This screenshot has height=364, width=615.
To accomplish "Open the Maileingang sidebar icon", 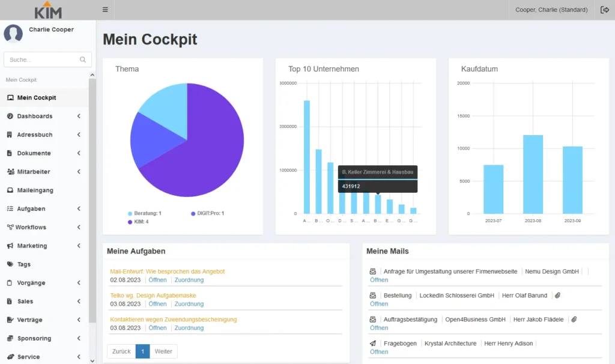I will (10, 190).
